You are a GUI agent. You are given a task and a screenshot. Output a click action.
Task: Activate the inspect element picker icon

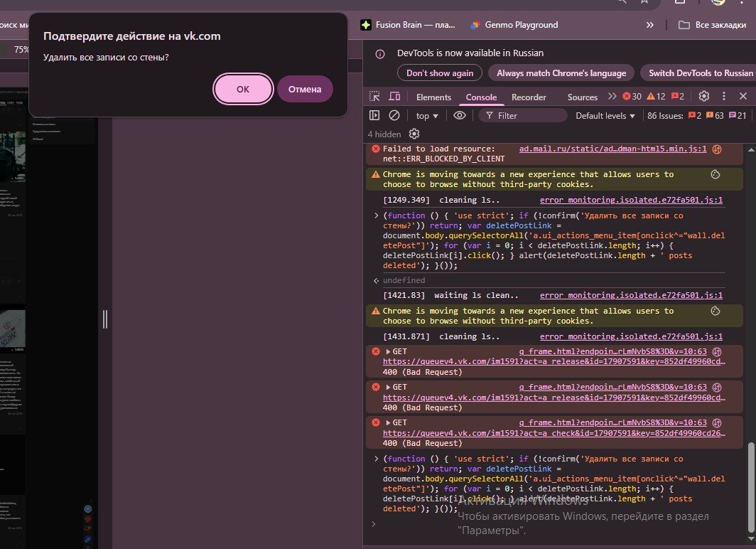click(x=374, y=97)
